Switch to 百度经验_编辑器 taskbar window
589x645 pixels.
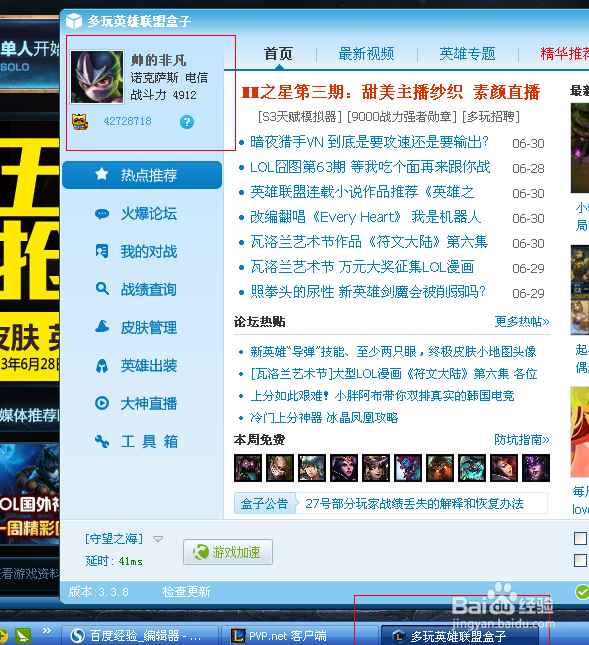(x=140, y=636)
